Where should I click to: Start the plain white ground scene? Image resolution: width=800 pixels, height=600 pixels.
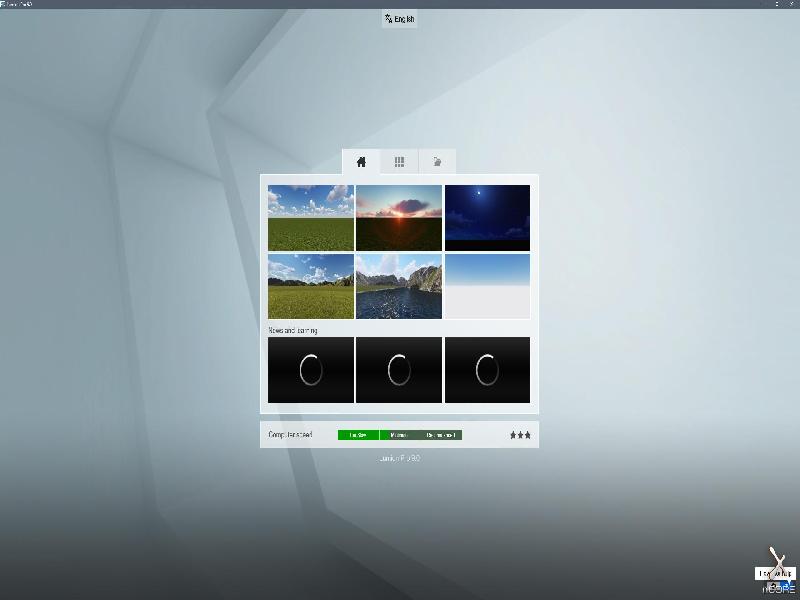pyautogui.click(x=487, y=286)
